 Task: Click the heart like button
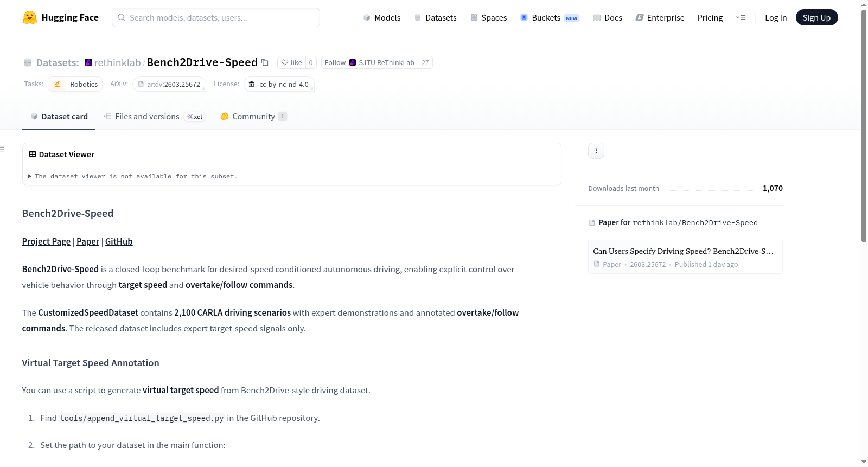(x=291, y=62)
